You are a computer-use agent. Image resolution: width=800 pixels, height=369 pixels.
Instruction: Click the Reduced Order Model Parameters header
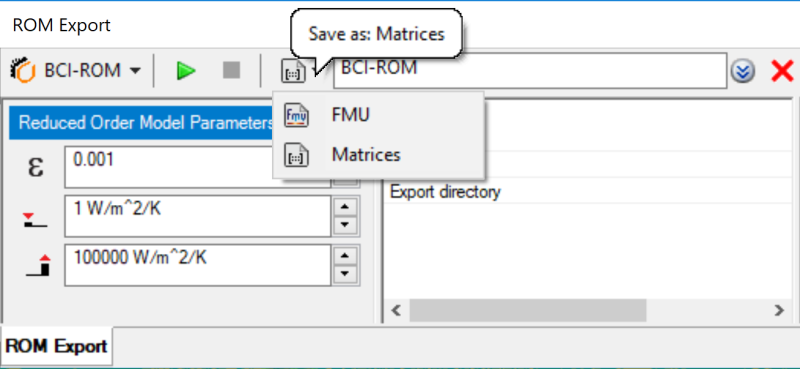tap(141, 122)
